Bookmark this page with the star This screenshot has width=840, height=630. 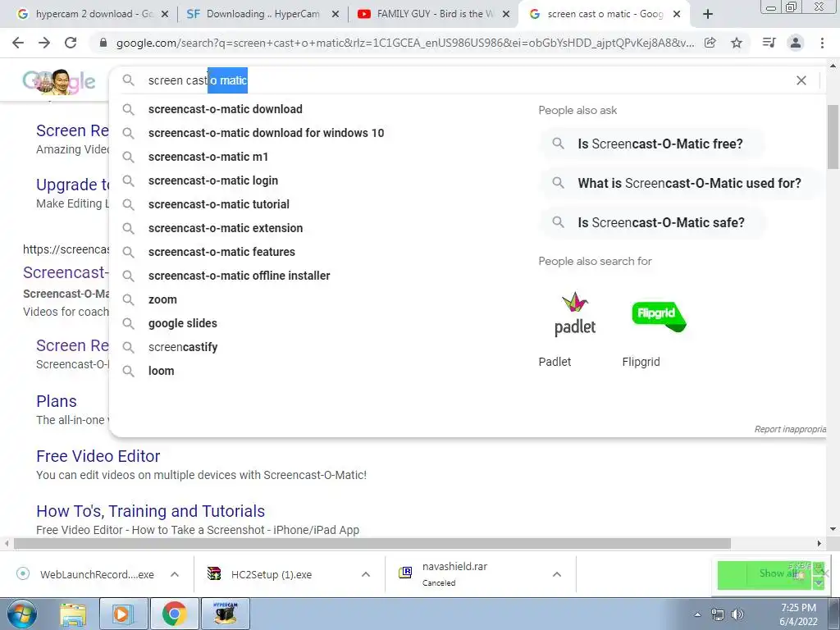(x=737, y=43)
